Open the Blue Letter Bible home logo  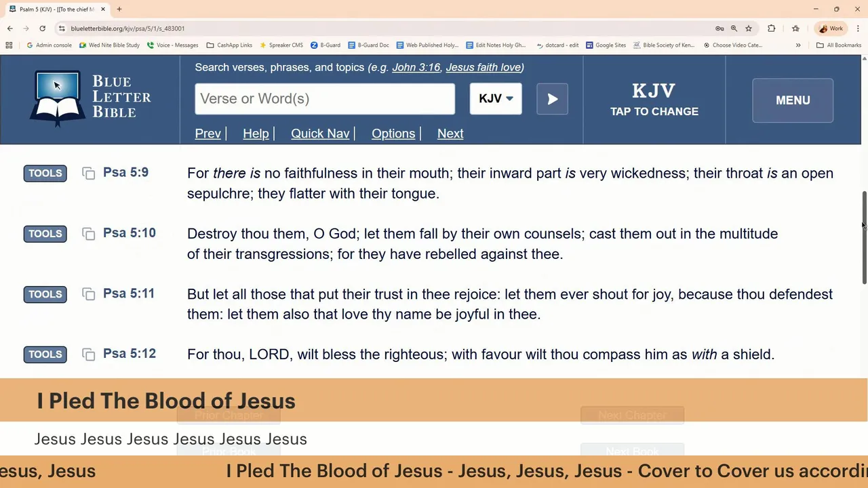pyautogui.click(x=90, y=99)
